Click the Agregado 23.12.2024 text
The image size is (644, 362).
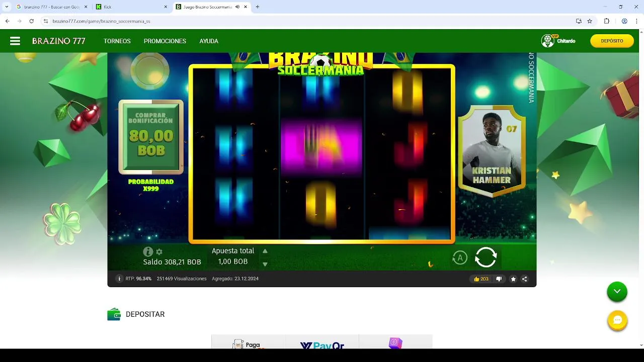235,279
